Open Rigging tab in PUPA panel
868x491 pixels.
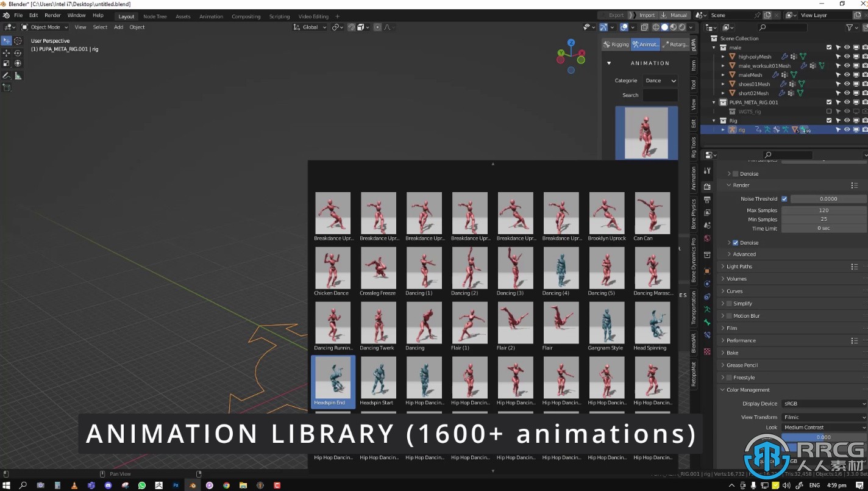616,44
